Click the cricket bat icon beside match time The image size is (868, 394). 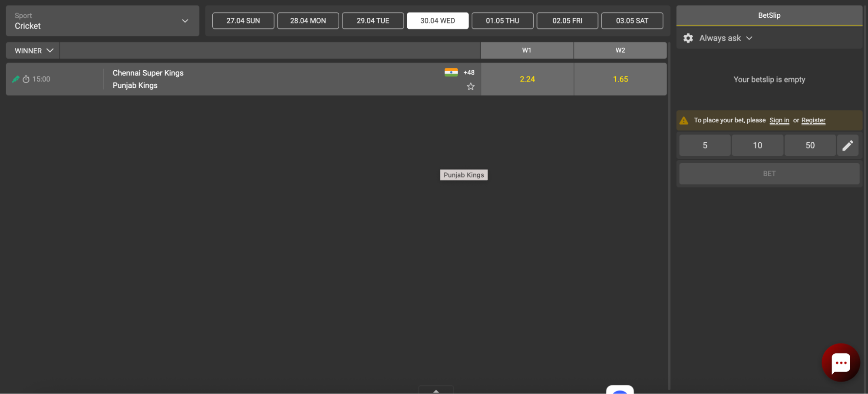[x=16, y=79]
